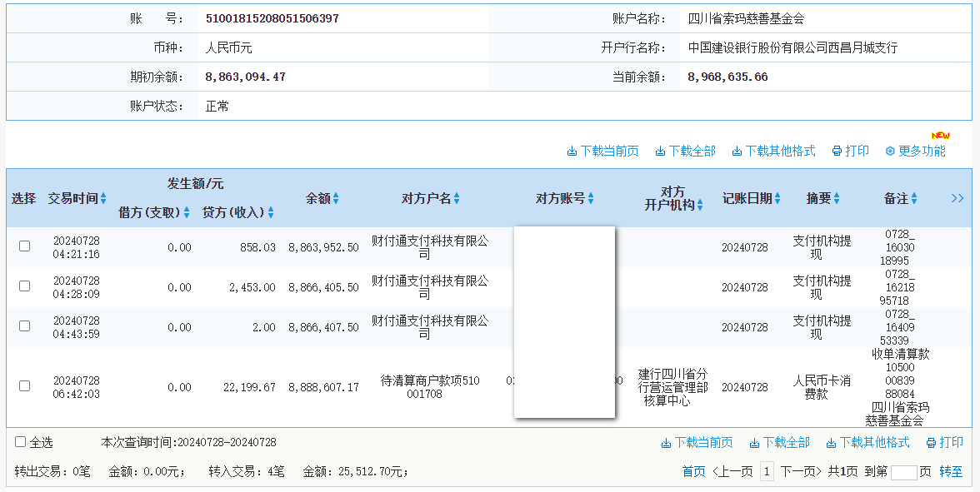The height and width of the screenshot is (492, 980).
Task: Sort by the 交易时间 column arrows
Action: 103,198
